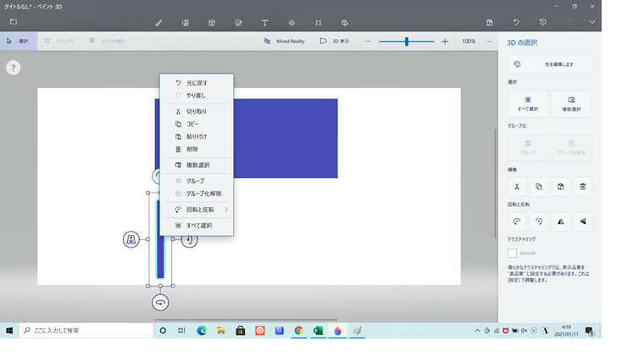Image resolution: width=644 pixels, height=363 pixels.
Task: Click the Undo icon in top bar
Action: (516, 23)
